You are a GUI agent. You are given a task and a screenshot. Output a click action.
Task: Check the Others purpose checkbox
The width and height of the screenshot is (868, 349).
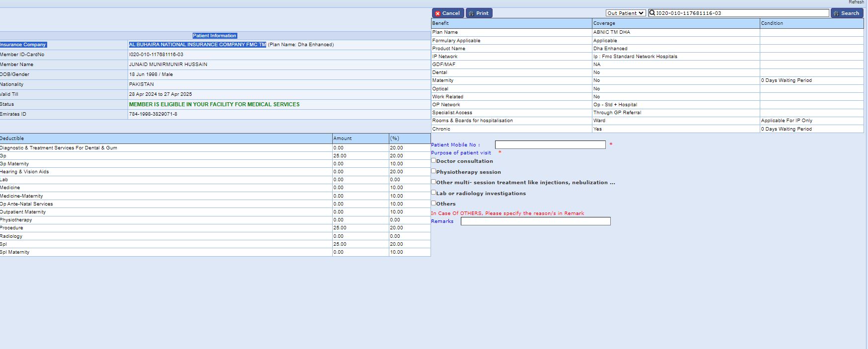click(434, 203)
